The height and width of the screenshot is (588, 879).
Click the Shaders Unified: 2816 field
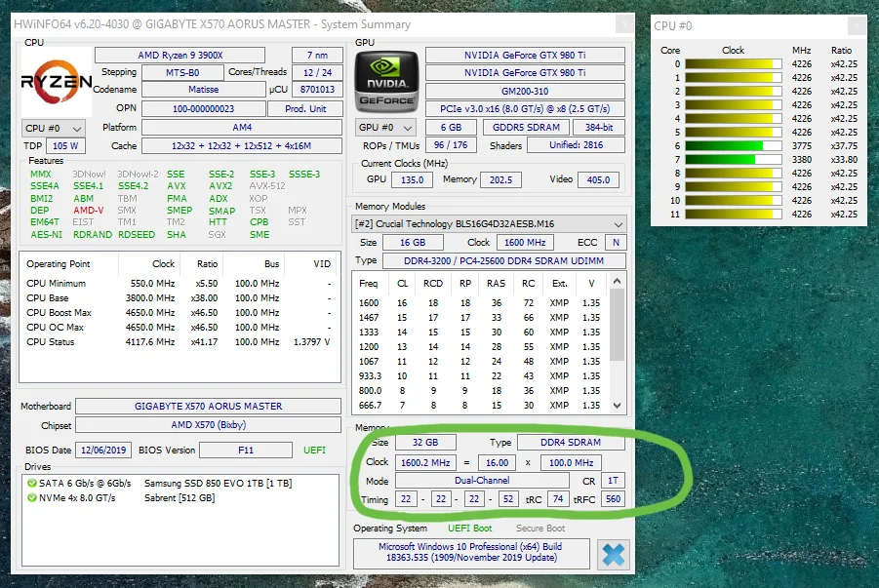(577, 145)
